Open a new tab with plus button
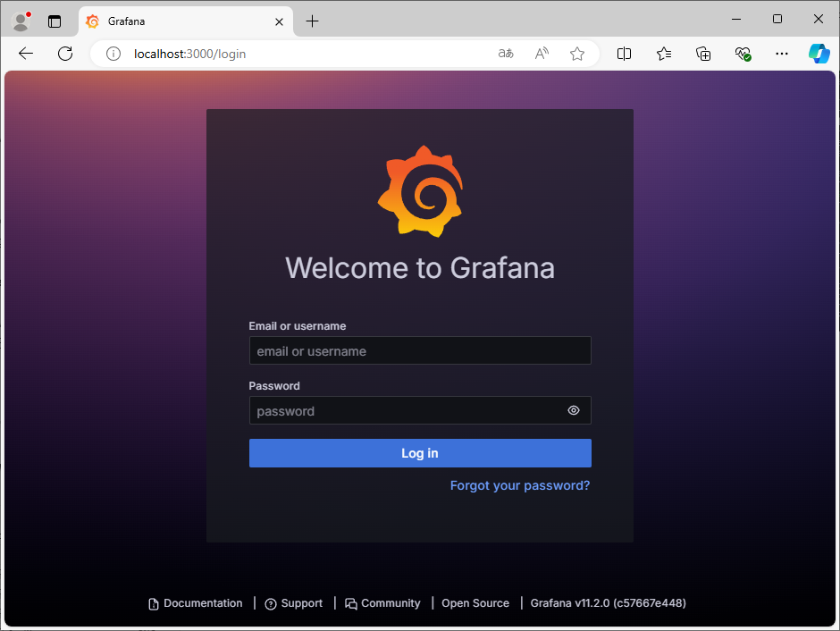This screenshot has width=840, height=631. click(312, 21)
